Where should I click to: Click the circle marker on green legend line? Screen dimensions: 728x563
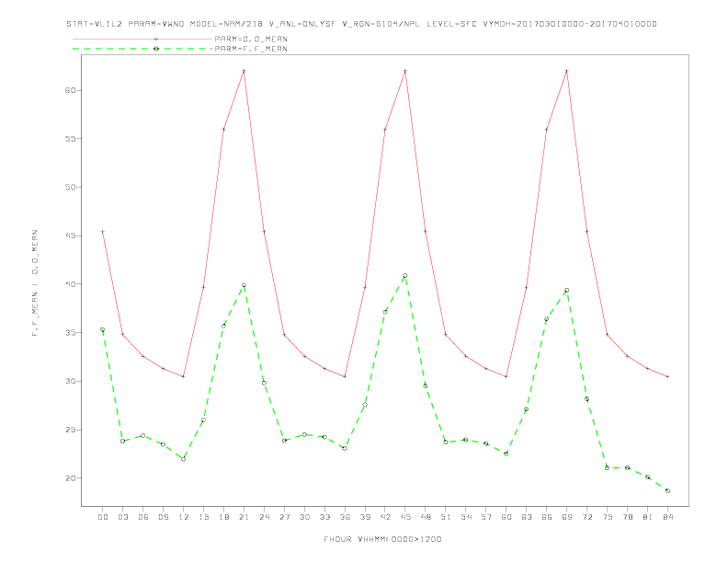click(x=156, y=49)
